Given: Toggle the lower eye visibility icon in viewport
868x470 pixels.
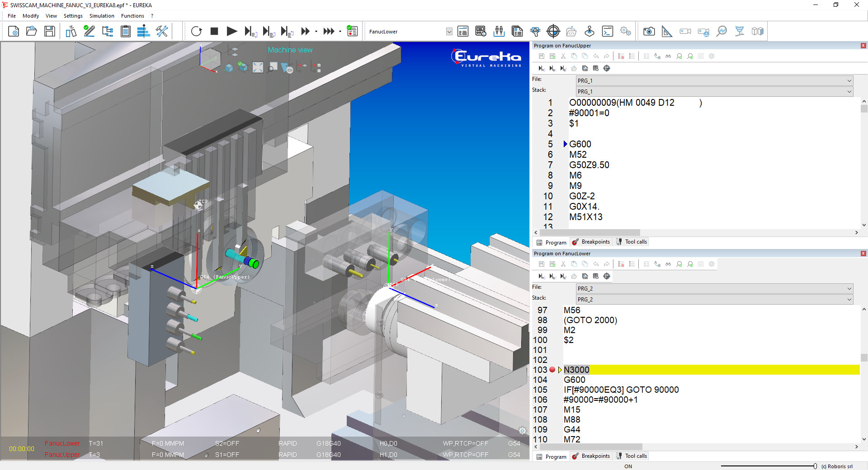Looking at the screenshot, I should (x=235, y=56).
